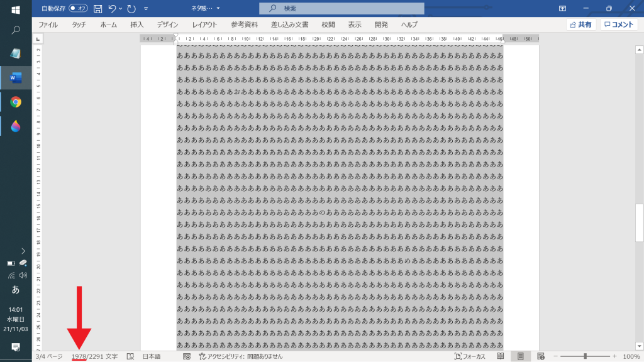The width and height of the screenshot is (644, 362).
Task: Click the 1978/2291 文字 word count
Action: tap(94, 356)
